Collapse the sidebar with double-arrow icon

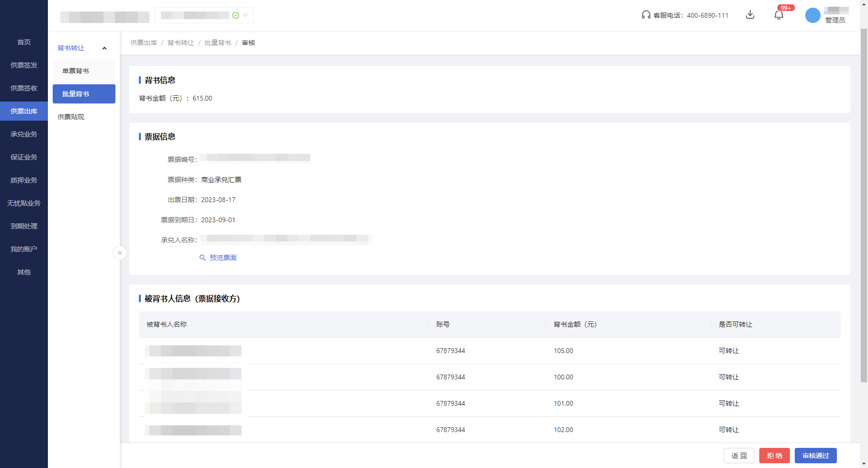tap(120, 253)
